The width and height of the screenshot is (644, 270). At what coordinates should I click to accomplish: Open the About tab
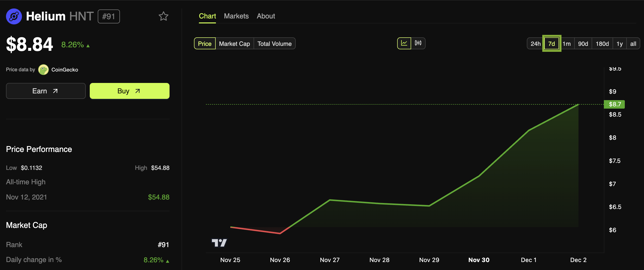tap(266, 16)
